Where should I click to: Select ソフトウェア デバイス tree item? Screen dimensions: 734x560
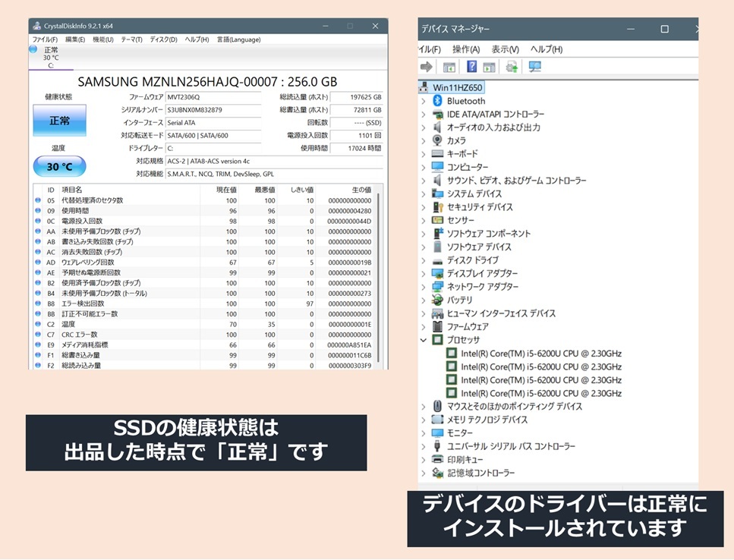tap(479, 247)
